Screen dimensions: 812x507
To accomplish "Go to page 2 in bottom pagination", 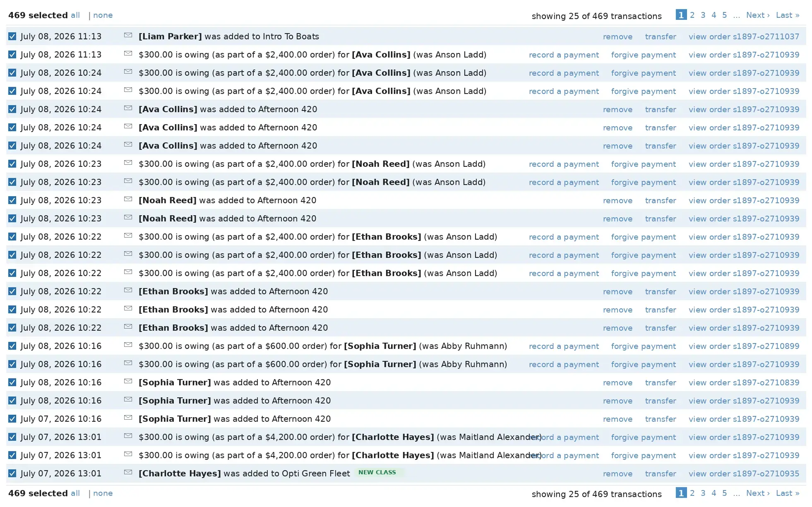I will [692, 493].
